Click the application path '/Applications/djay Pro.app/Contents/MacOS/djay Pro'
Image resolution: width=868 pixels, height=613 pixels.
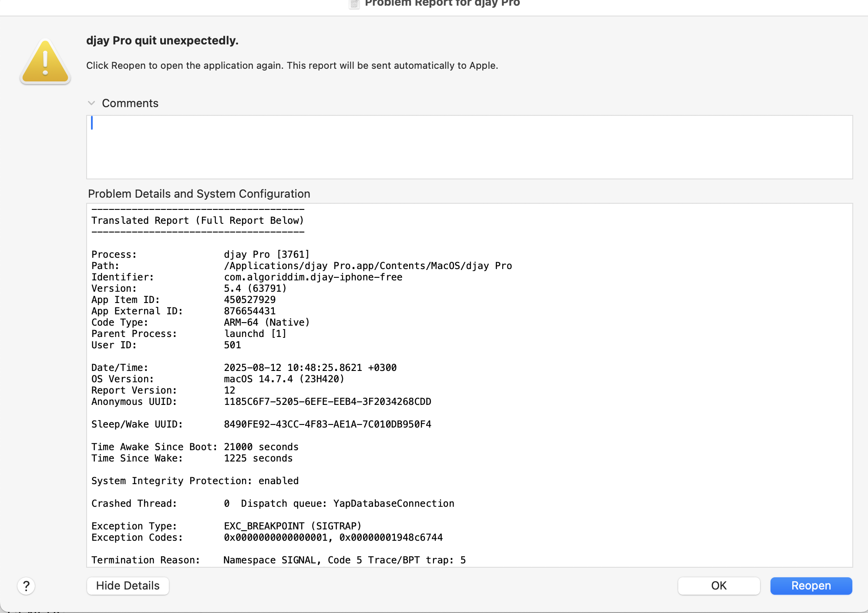368,266
